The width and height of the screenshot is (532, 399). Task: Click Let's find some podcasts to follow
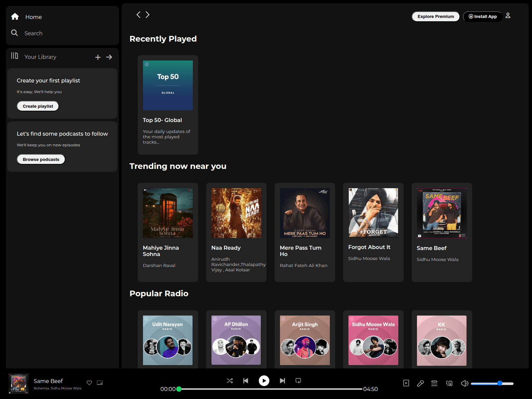(62, 134)
